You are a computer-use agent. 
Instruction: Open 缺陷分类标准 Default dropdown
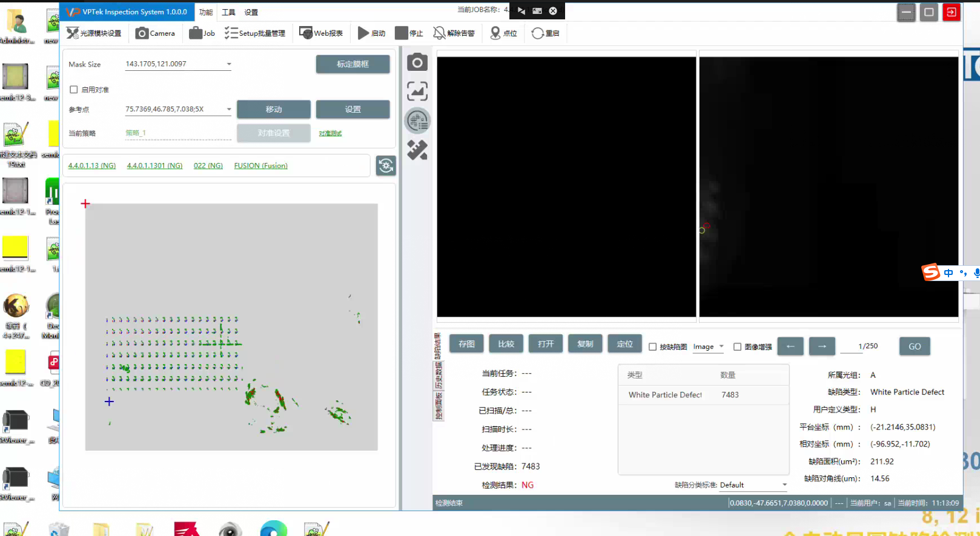[753, 485]
